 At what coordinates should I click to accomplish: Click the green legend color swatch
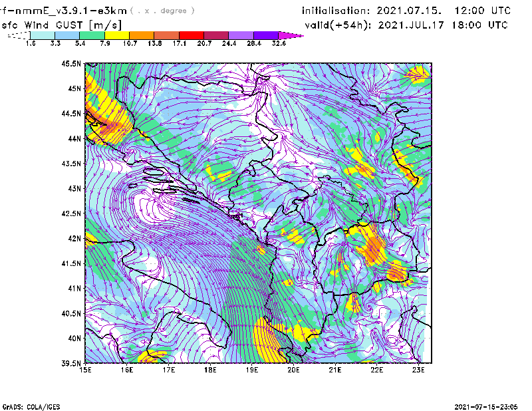tap(92, 35)
